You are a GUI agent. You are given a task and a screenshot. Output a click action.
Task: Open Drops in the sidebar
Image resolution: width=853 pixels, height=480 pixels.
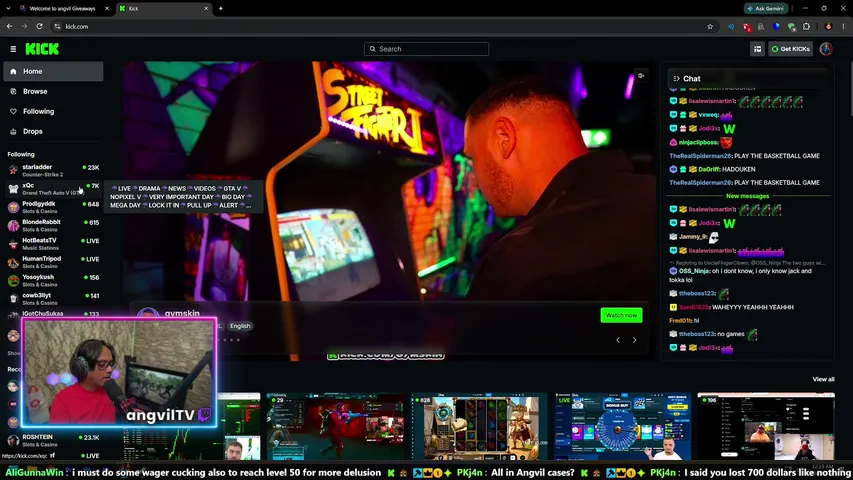tap(53, 131)
